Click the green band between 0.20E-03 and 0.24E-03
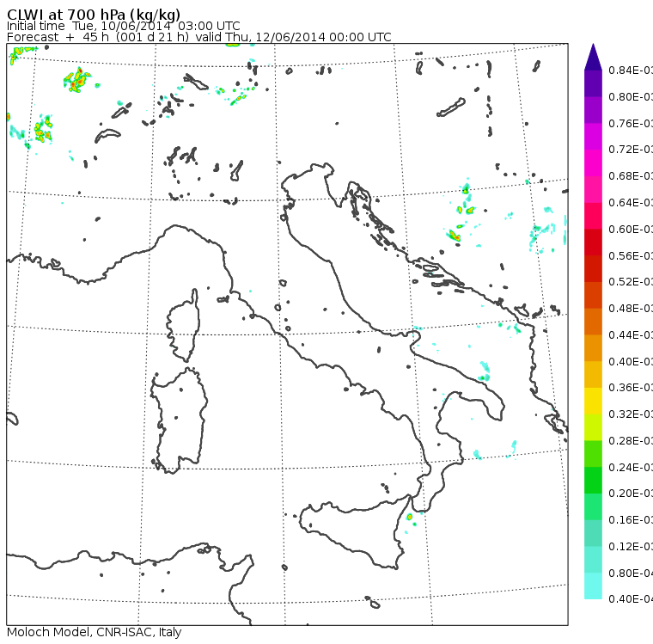 click(593, 480)
